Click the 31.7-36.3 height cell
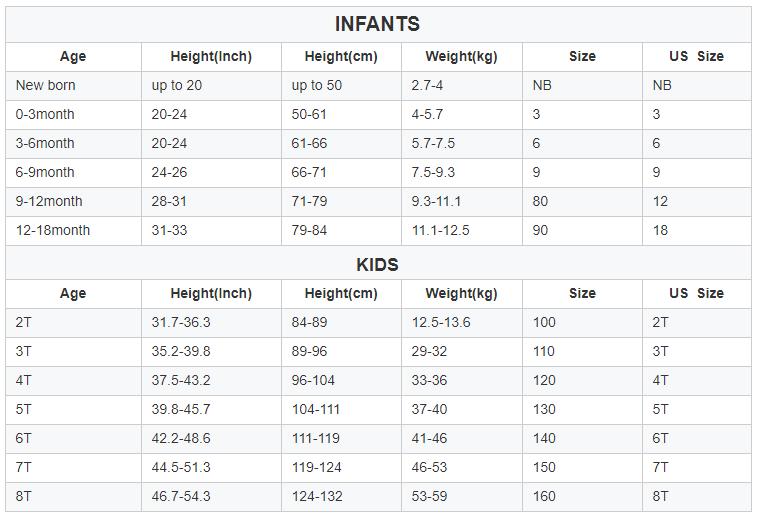 click(x=181, y=323)
